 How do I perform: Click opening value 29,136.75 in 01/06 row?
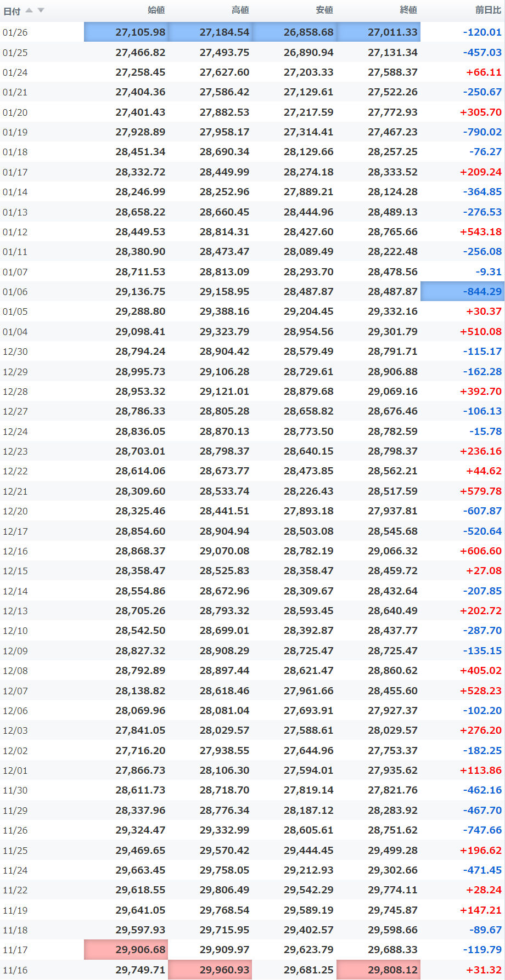click(x=141, y=292)
